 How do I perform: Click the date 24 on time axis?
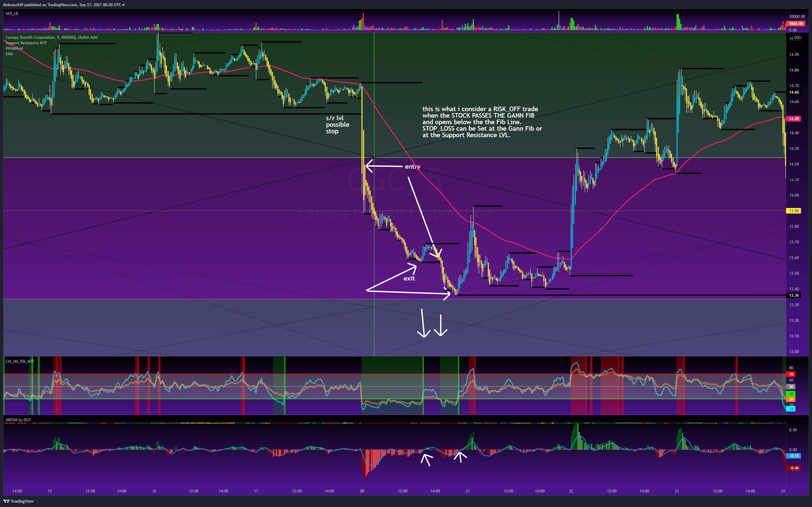click(782, 491)
